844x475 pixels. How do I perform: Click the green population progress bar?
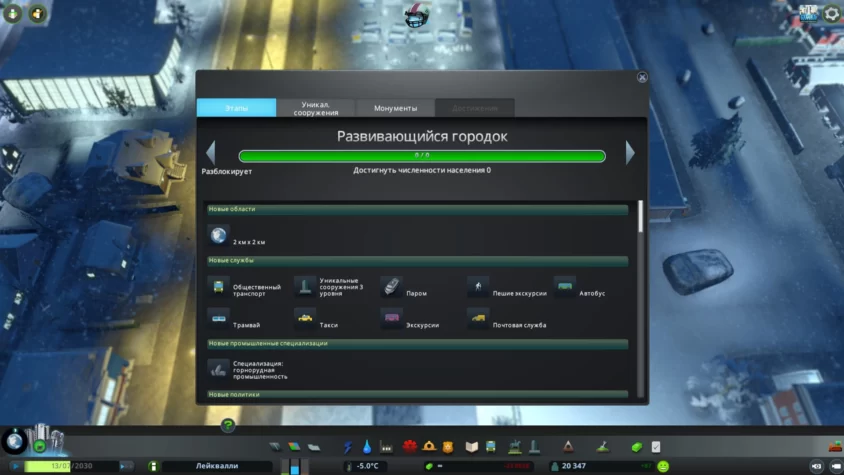point(422,156)
